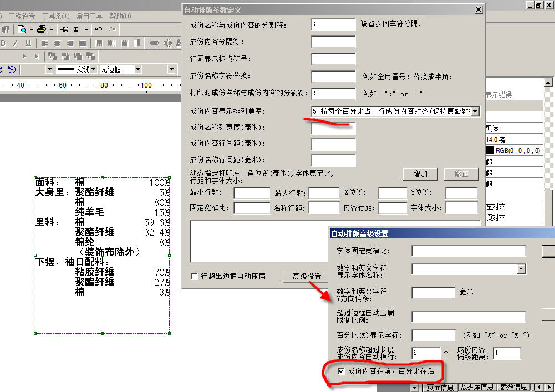Open 成份内容显示排列顺序 dropdown
This screenshot has width=555, height=392.
pos(475,111)
